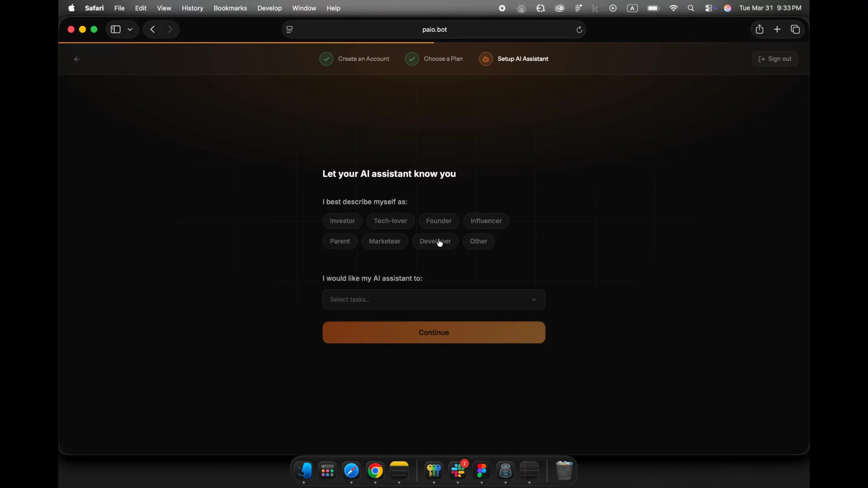The width and height of the screenshot is (868, 488).
Task: Open Spotlight search
Action: (691, 8)
